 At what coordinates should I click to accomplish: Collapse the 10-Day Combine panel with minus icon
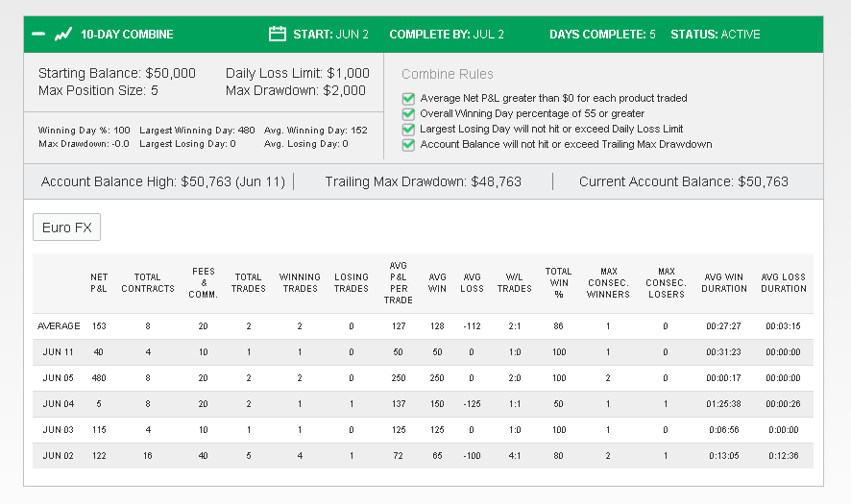click(x=38, y=35)
